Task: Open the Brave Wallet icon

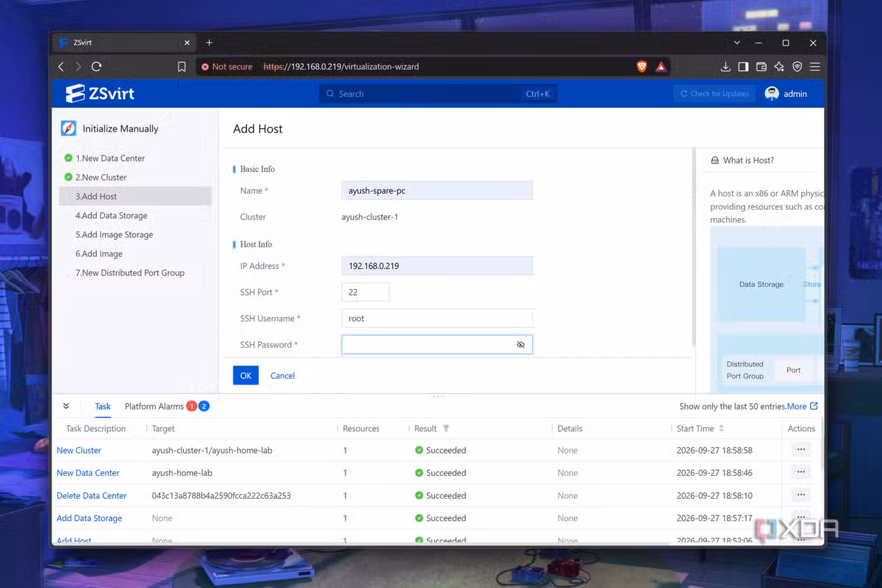Action: tap(761, 67)
